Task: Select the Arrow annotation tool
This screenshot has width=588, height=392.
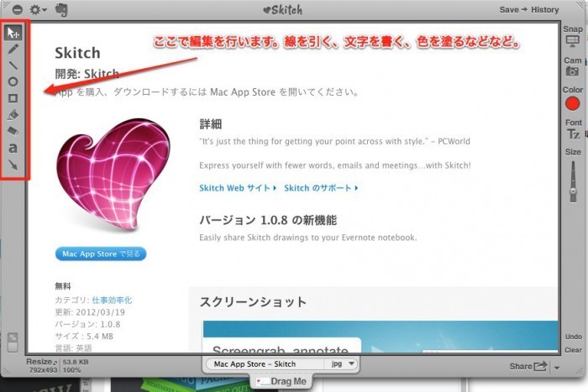Action: point(13,165)
